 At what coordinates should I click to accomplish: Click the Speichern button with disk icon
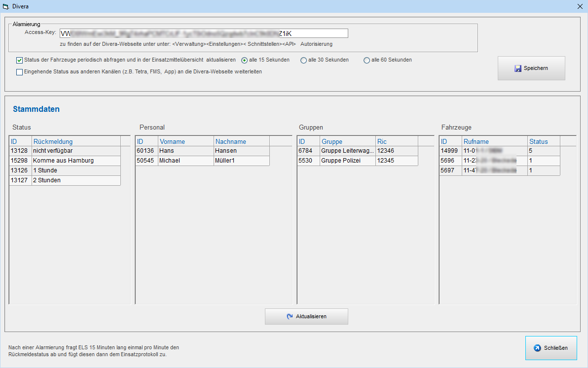531,68
